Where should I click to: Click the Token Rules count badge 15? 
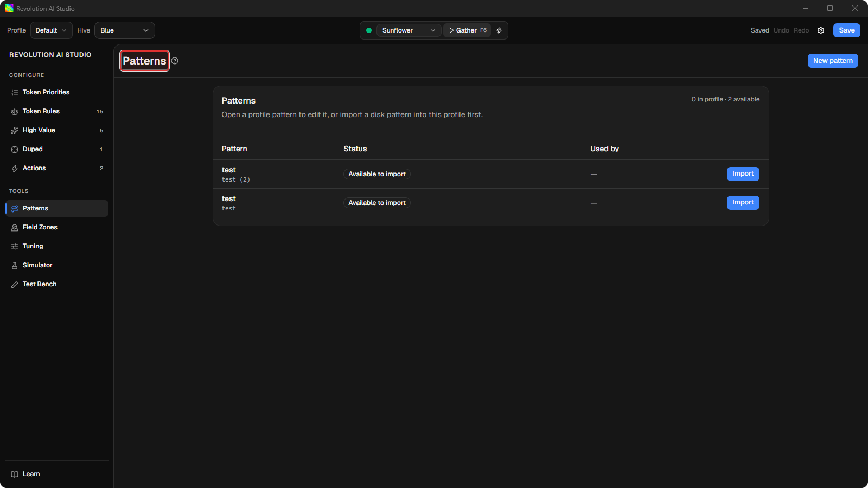click(x=100, y=112)
